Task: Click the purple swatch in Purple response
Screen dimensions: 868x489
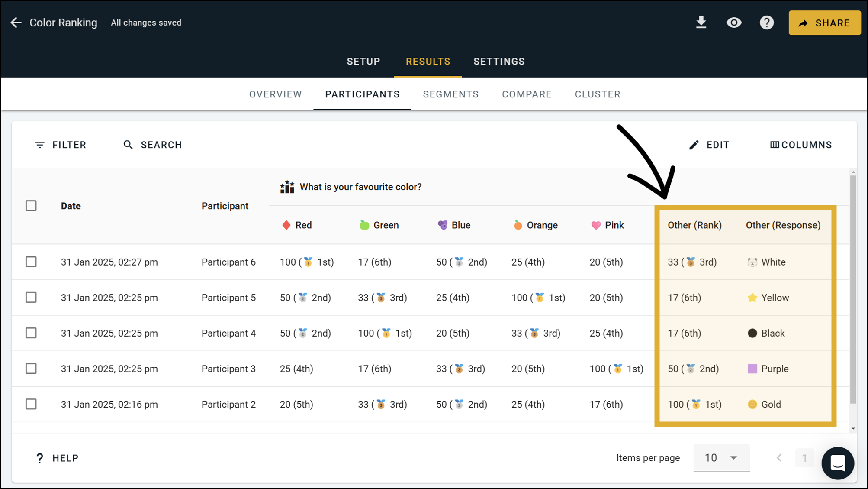Action: pyautogui.click(x=752, y=369)
